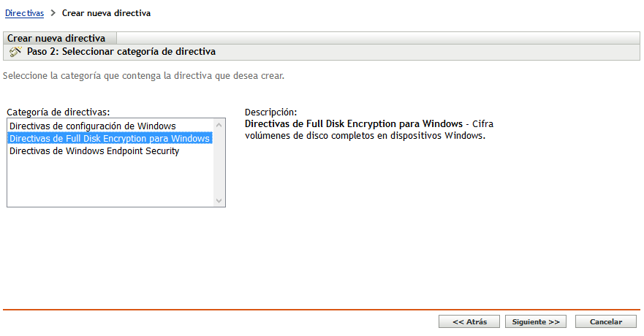Open the Directivas breadcrumb link
Image resolution: width=644 pixels, height=336 pixels.
pyautogui.click(x=24, y=13)
